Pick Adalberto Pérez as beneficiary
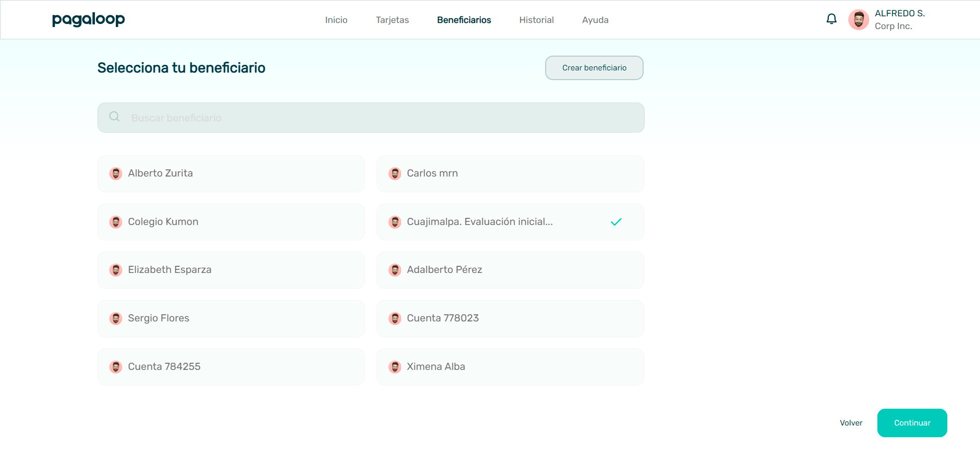 [x=509, y=270]
